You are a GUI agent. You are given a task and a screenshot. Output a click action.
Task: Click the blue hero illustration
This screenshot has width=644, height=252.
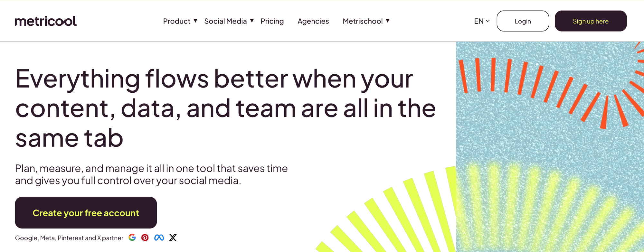550,146
